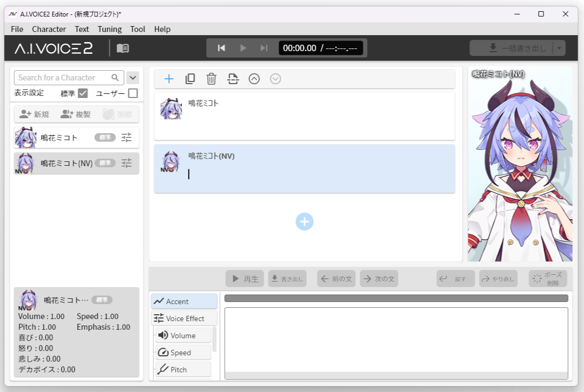584x392 pixels.
Task: Open the Tuning menu
Action: click(110, 29)
